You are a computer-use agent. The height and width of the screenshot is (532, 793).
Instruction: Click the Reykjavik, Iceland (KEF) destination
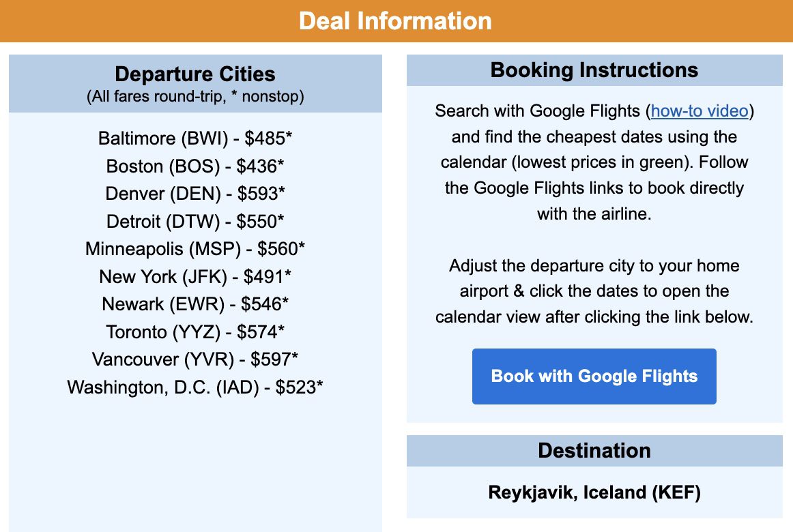click(x=594, y=492)
